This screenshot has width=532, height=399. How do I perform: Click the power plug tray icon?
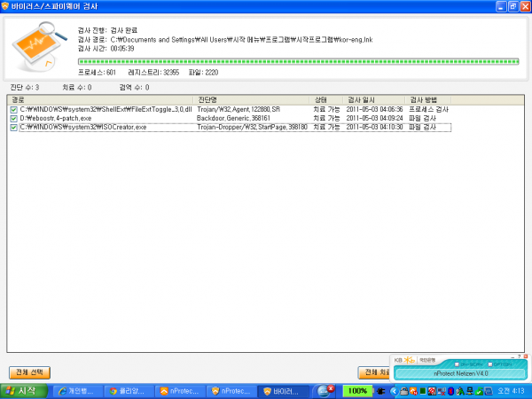pos(381,391)
